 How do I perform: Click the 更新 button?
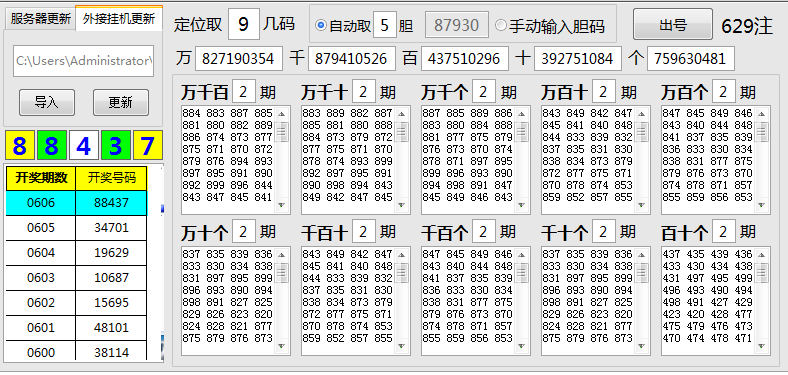[121, 103]
